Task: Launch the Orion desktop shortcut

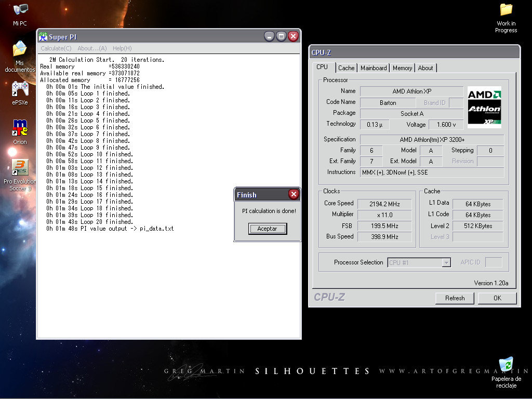Action: [20, 128]
